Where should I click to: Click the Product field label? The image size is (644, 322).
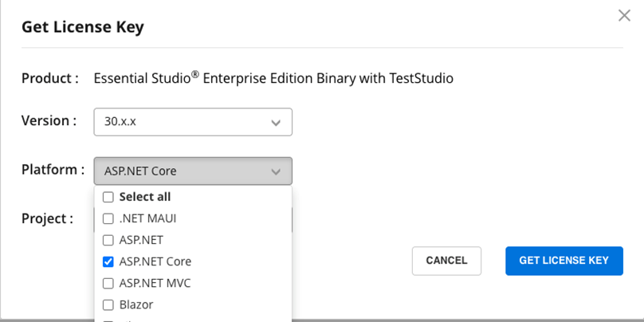pyautogui.click(x=49, y=78)
